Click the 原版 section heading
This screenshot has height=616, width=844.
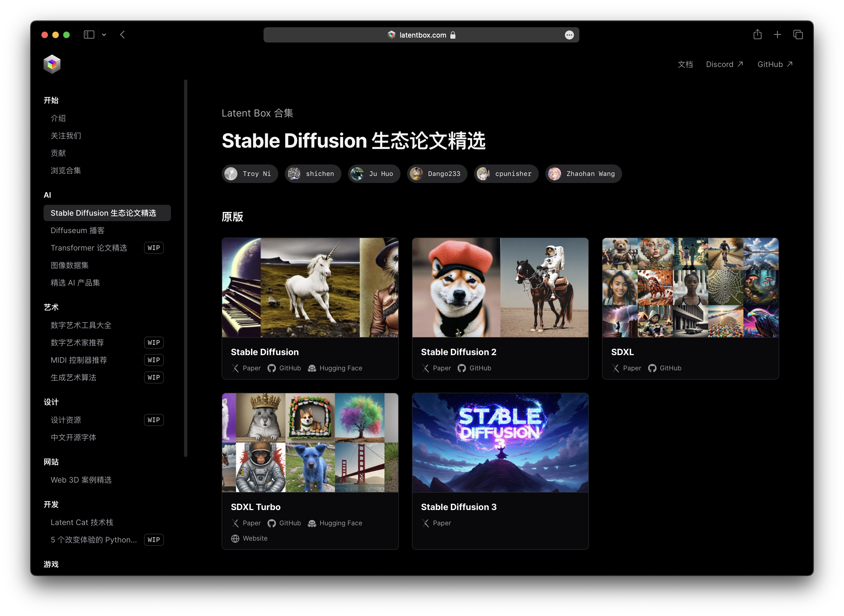pos(232,217)
